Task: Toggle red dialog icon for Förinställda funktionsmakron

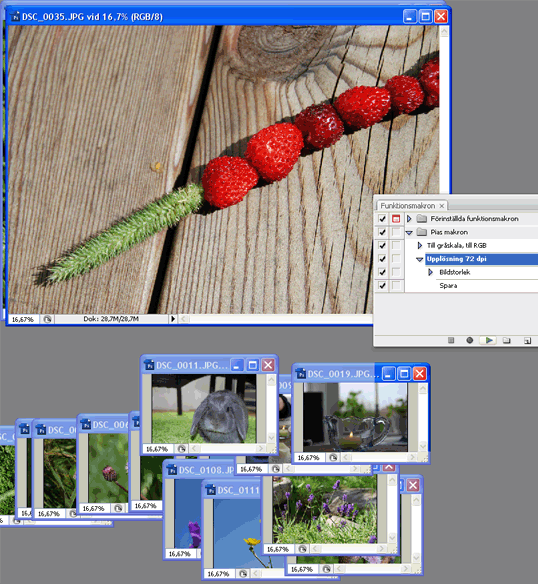Action: pos(396,219)
